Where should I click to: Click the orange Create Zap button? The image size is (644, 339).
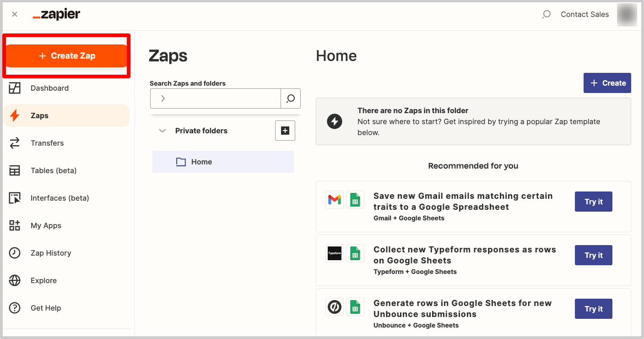coord(66,56)
